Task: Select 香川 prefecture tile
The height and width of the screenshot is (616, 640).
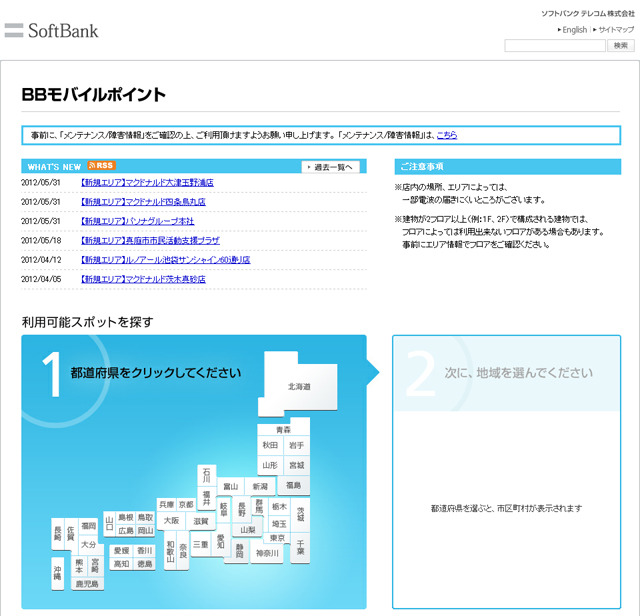Action: [x=144, y=551]
